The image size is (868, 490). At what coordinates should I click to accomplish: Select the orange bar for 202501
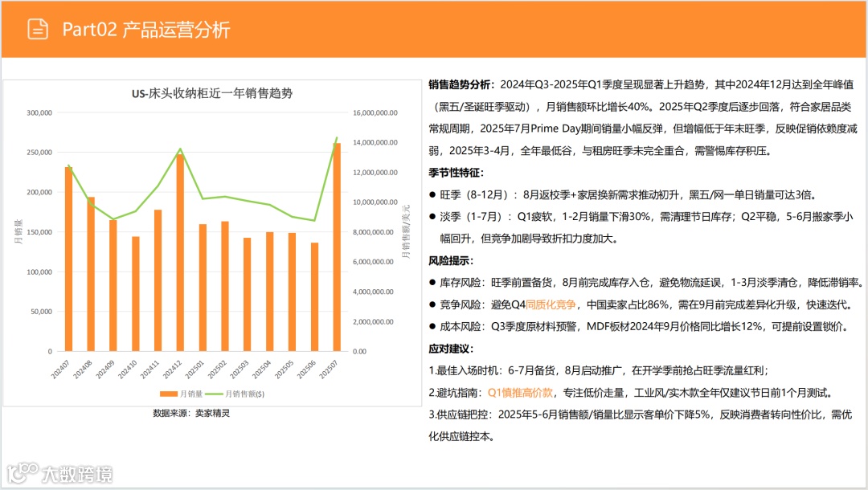point(203,288)
